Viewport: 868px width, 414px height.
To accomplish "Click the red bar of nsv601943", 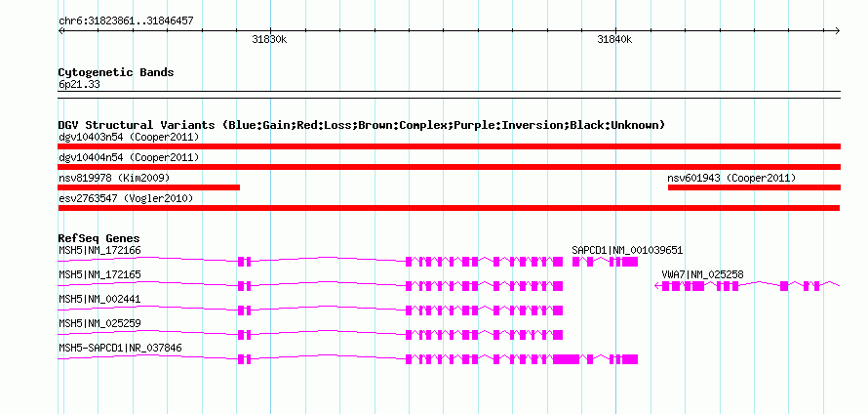I will pyautogui.click(x=754, y=187).
